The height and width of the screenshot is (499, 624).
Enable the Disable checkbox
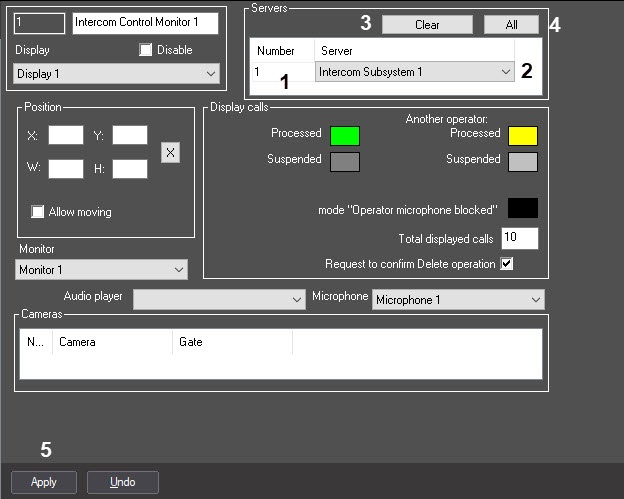pyautogui.click(x=146, y=50)
